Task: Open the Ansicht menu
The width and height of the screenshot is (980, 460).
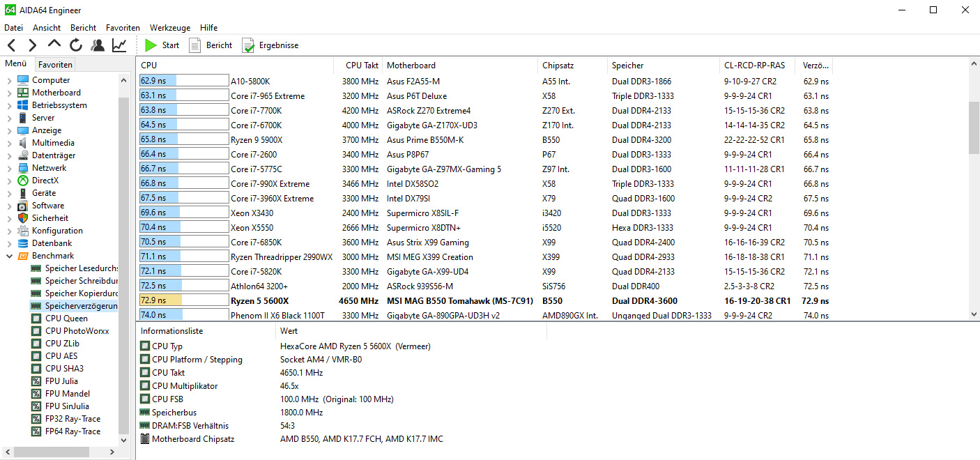Action: point(47,28)
